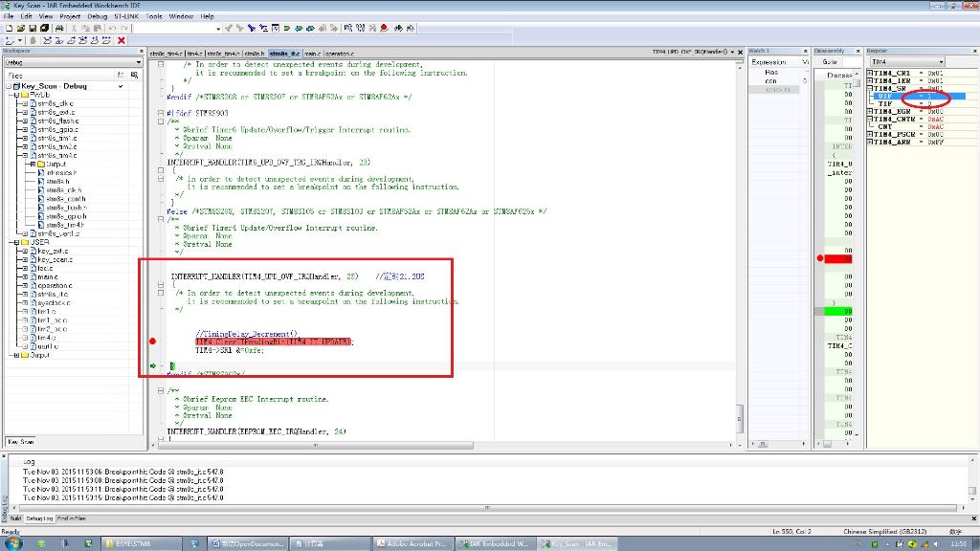
Task: Click the Break hand debug icon
Action: (33, 40)
